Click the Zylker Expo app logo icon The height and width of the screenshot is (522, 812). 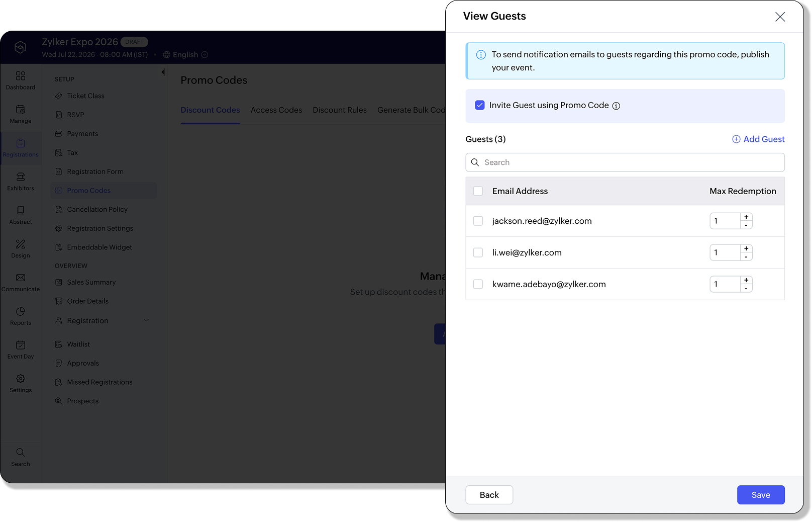(20, 47)
